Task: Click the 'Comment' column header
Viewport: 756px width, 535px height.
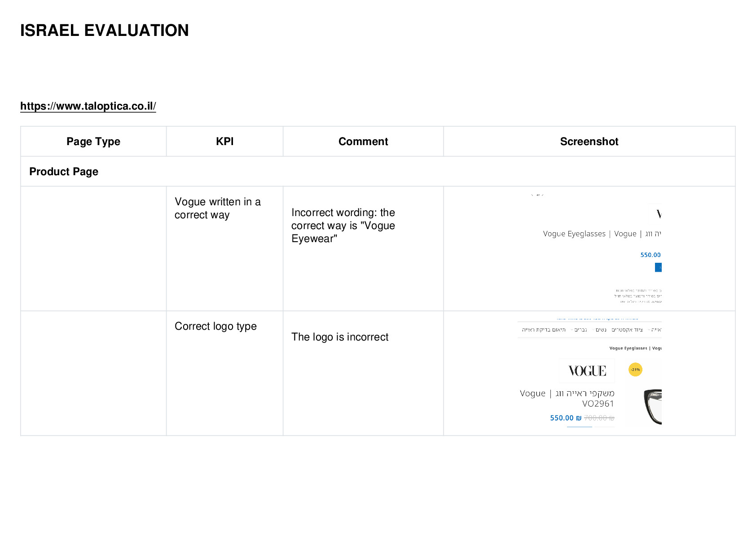Action: [x=363, y=141]
